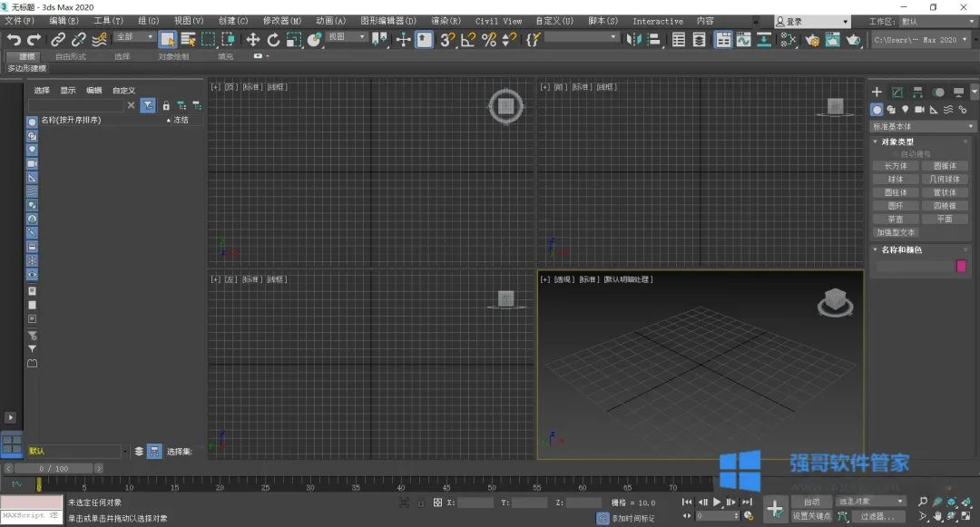
Task: Click the Align tool icon
Action: click(x=653, y=40)
